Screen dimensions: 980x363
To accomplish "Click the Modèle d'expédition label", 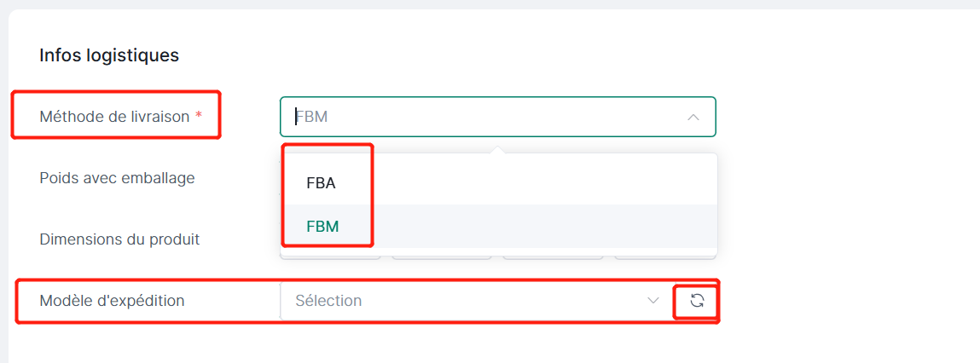I will click(112, 300).
